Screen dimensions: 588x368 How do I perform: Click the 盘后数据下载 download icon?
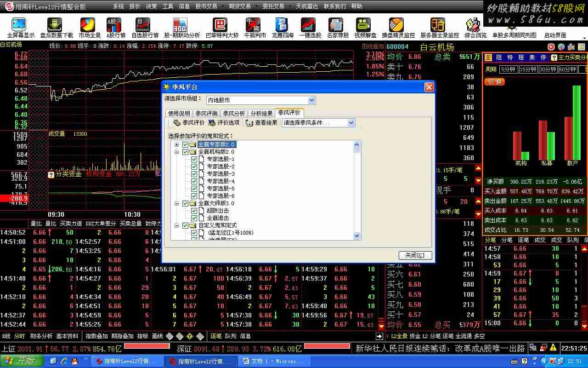[x=55, y=26]
